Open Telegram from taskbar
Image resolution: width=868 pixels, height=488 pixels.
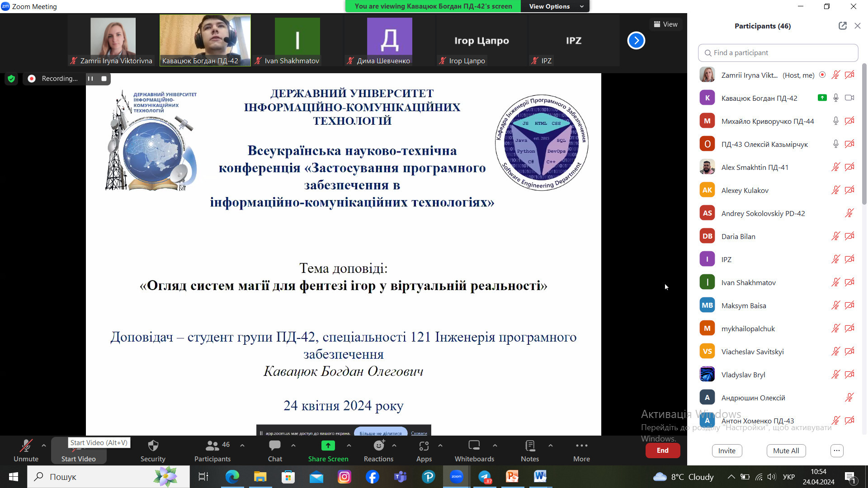(x=484, y=477)
